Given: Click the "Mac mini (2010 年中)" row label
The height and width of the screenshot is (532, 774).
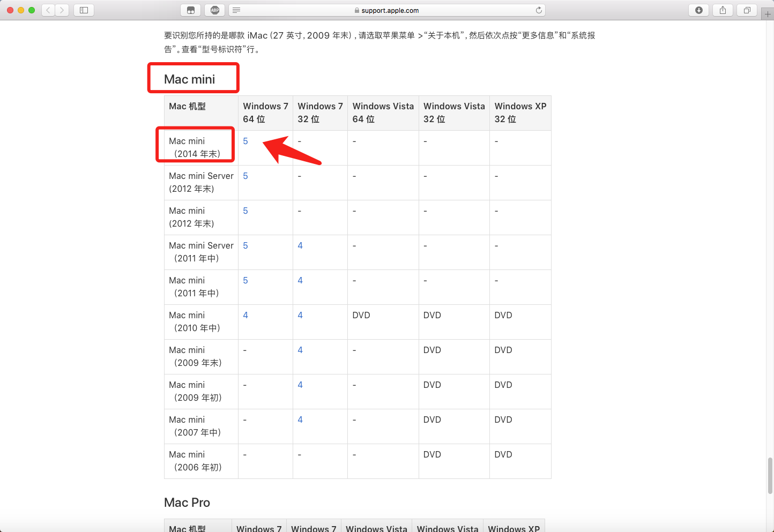Looking at the screenshot, I should [x=195, y=321].
